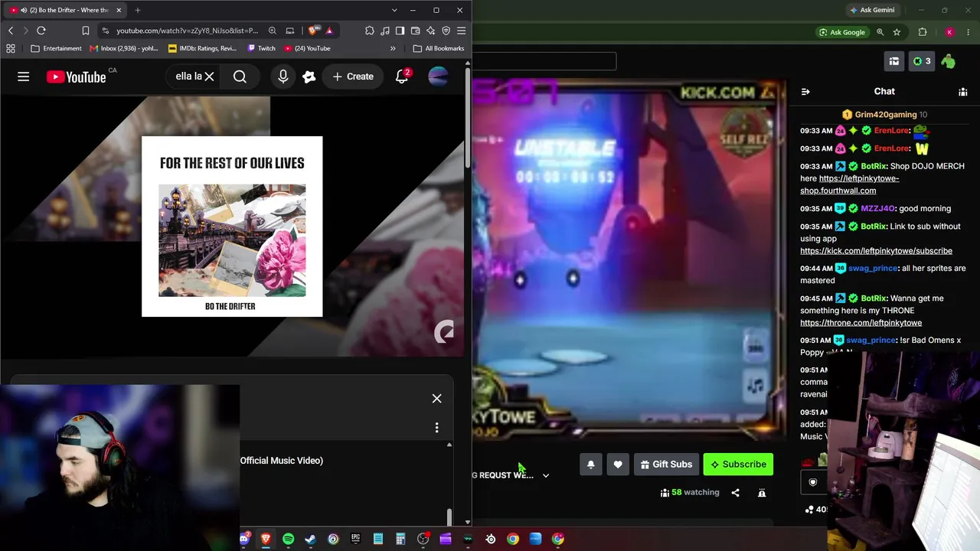980x551 pixels.
Task: Close the YouTube playlist panel
Action: (436, 398)
